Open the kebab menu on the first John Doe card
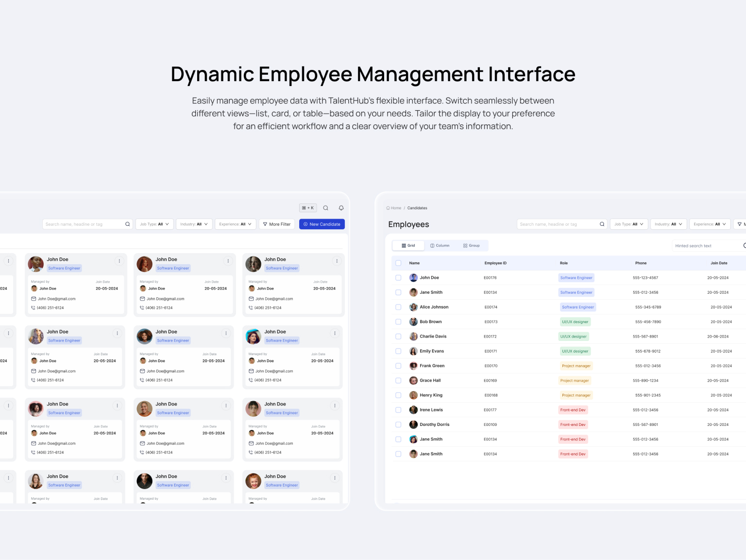This screenshot has height=560, width=746. [119, 261]
